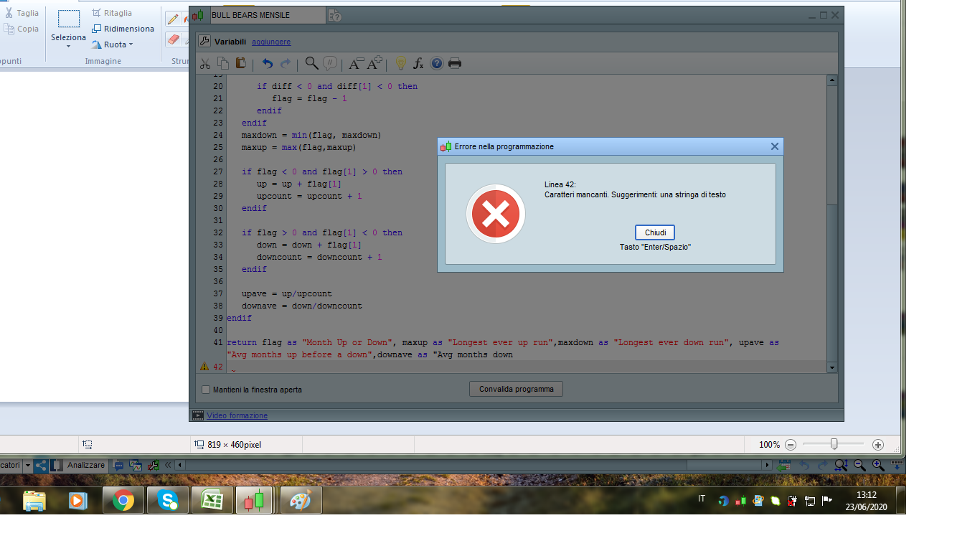980x551 pixels.
Task: Click the comment bubble icon in editor toolbar
Action: click(330, 63)
